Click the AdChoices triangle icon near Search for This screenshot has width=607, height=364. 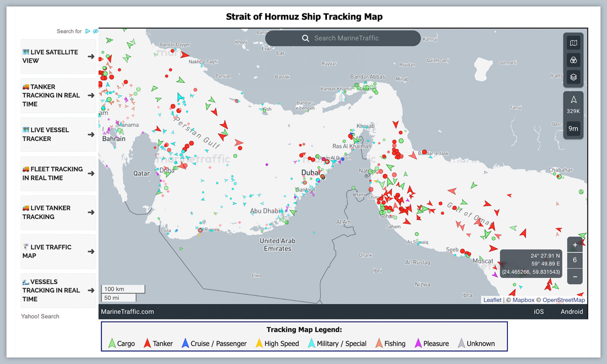pos(88,31)
